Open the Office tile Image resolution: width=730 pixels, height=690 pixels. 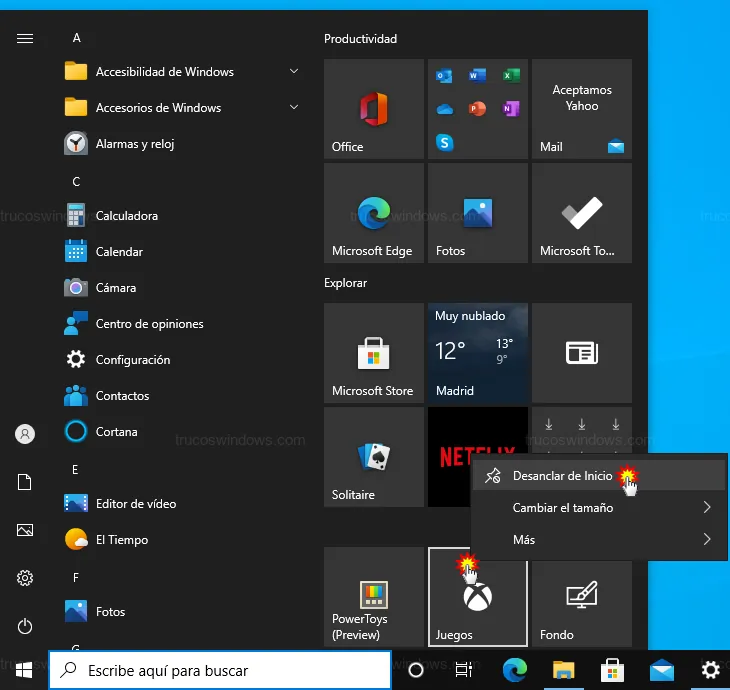pos(373,108)
